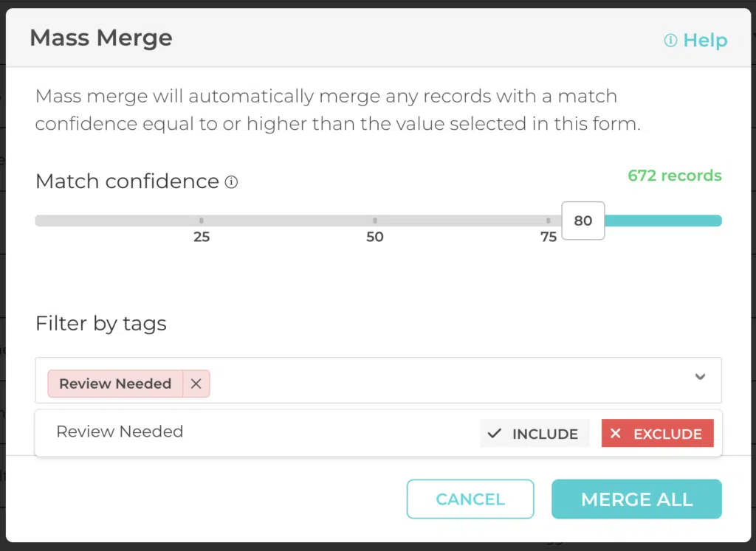Viewport: 756px width, 551px height.
Task: Click the 672 records count
Action: pos(674,176)
